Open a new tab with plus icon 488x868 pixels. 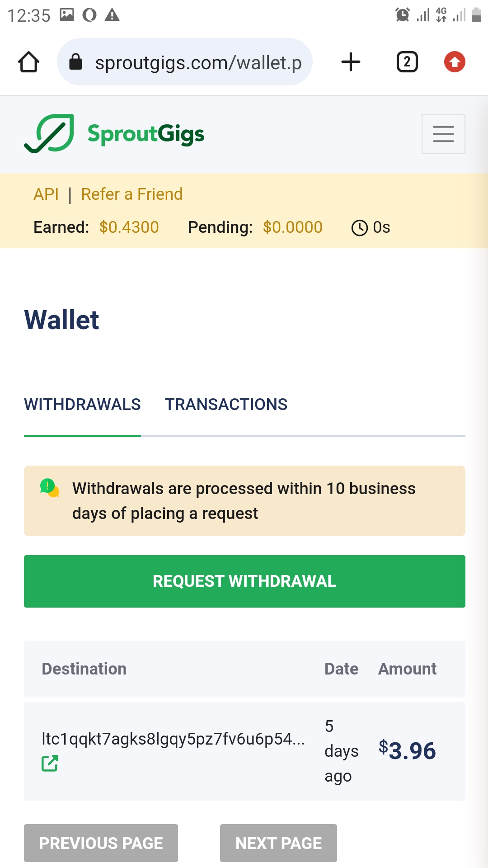[x=351, y=62]
